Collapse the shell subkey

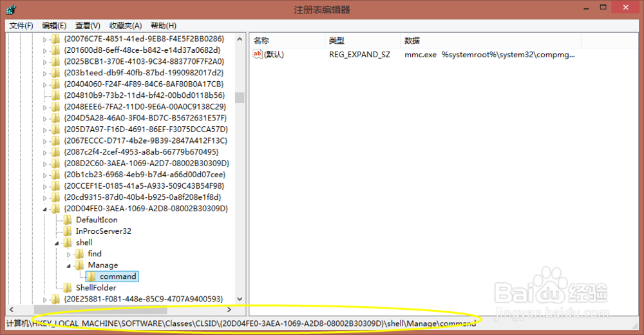[57, 244]
